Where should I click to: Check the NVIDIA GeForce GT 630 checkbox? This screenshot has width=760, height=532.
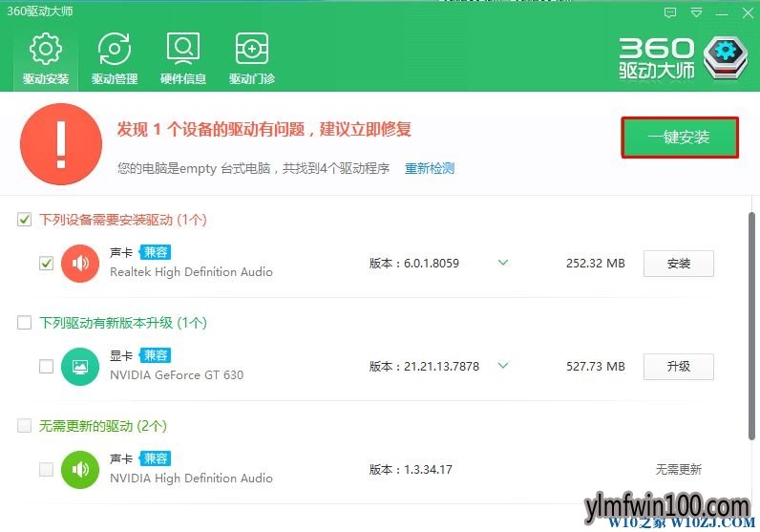(46, 367)
